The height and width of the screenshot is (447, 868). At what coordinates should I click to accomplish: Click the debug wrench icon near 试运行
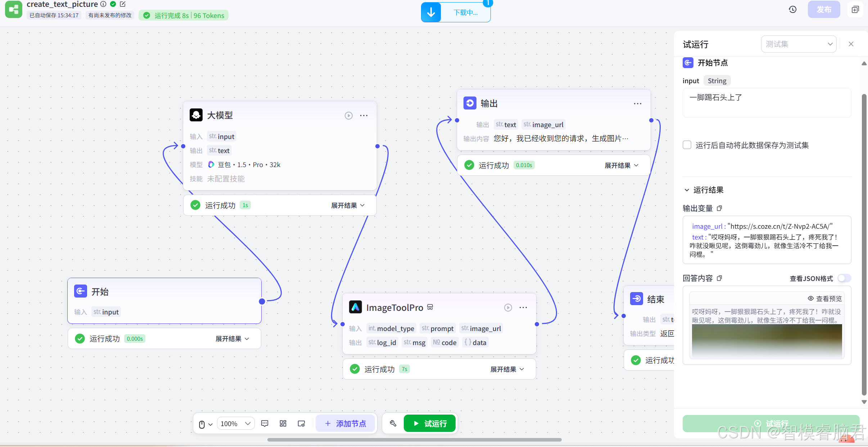(x=393, y=424)
